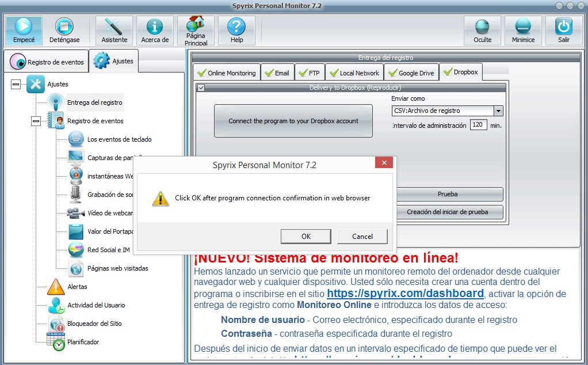Click the chat bubble icon for Red Social e IM
This screenshot has height=365, width=588.
click(76, 249)
